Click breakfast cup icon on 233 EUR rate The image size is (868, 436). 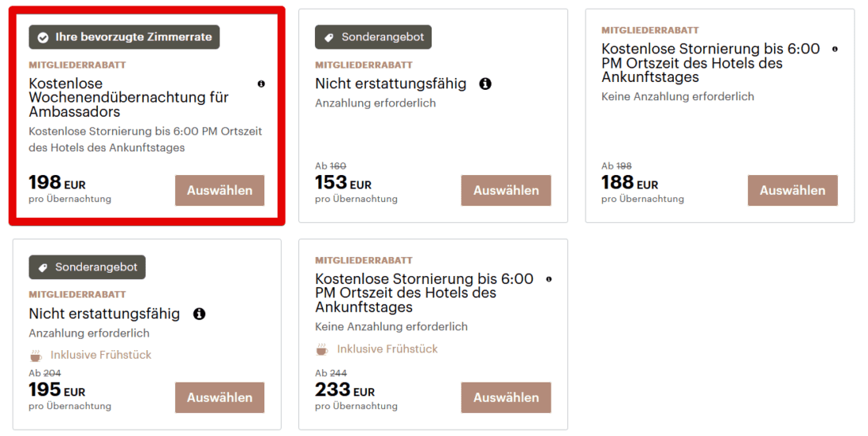[x=322, y=349]
